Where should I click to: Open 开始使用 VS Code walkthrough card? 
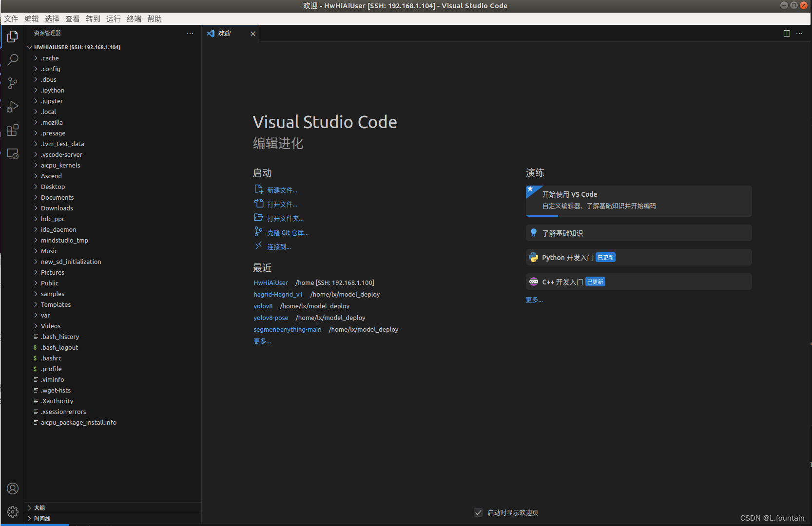coord(638,201)
